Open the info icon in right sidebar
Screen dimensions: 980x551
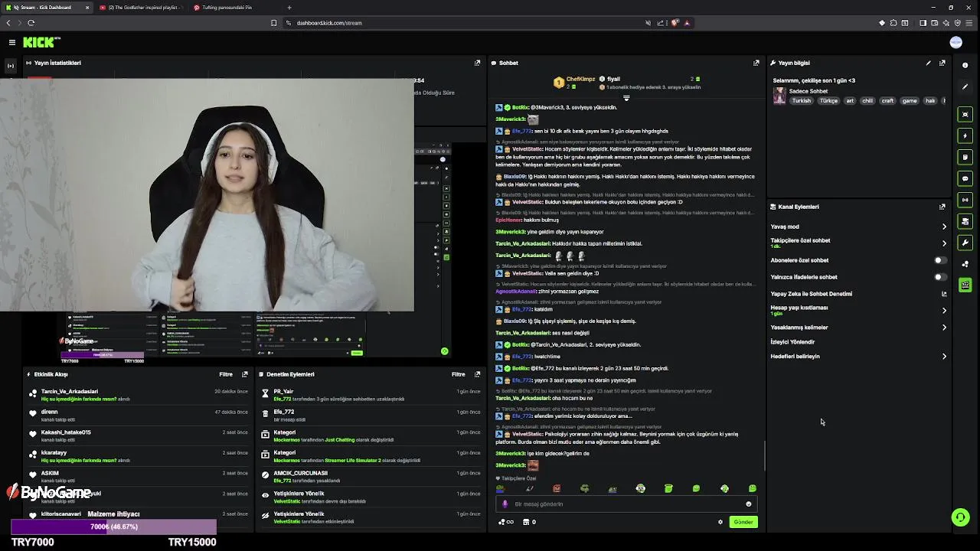coord(965,65)
